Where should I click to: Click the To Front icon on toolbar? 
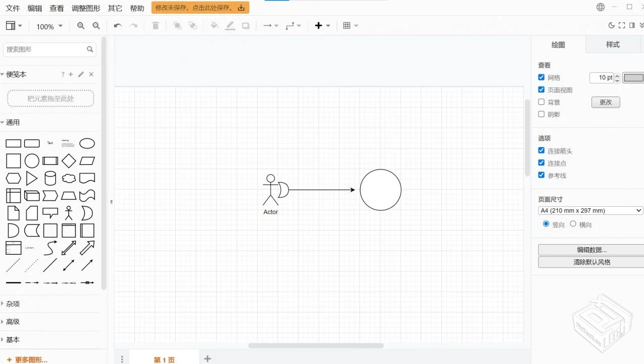point(177,25)
